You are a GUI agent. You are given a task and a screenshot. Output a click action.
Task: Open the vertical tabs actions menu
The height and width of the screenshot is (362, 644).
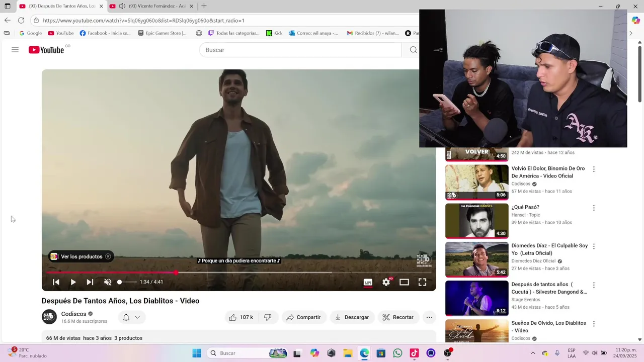pos(7,6)
